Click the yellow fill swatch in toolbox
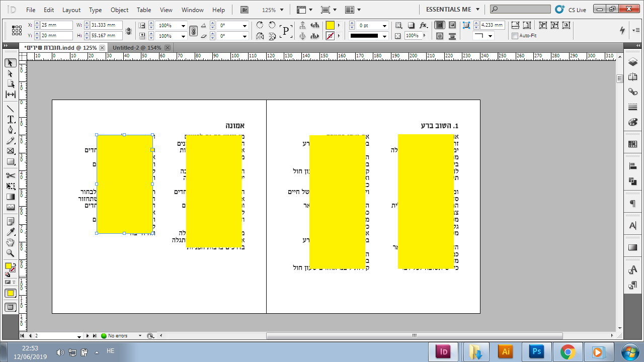This screenshot has width=644, height=362. coord(9,266)
